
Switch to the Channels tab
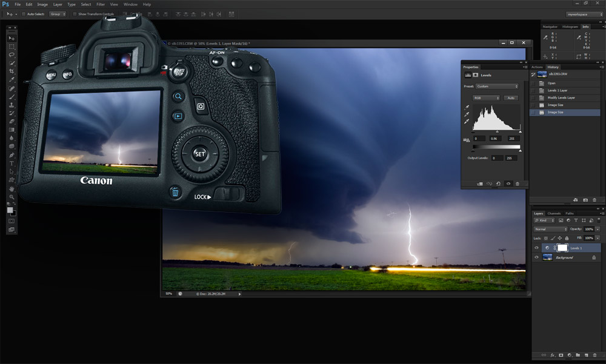(x=554, y=213)
